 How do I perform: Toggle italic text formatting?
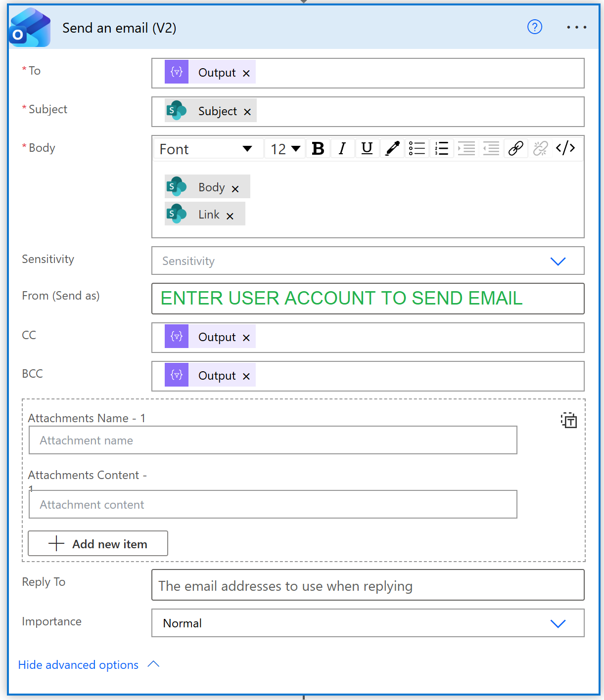[342, 148]
